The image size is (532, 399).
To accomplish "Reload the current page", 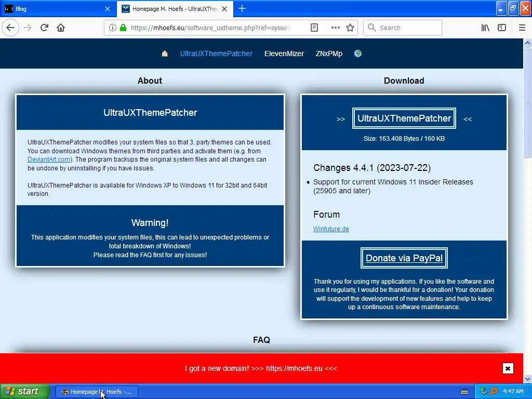I will (x=45, y=28).
